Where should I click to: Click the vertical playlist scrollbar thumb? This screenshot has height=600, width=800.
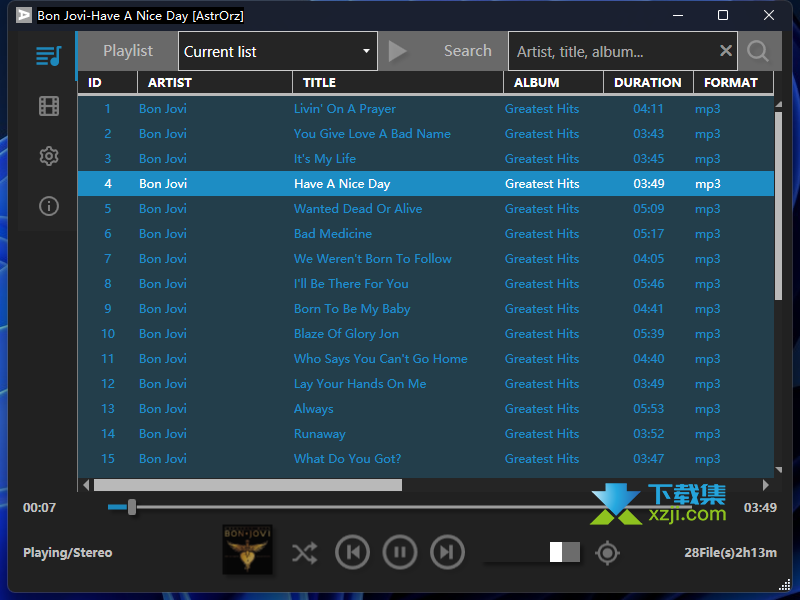tap(778, 206)
